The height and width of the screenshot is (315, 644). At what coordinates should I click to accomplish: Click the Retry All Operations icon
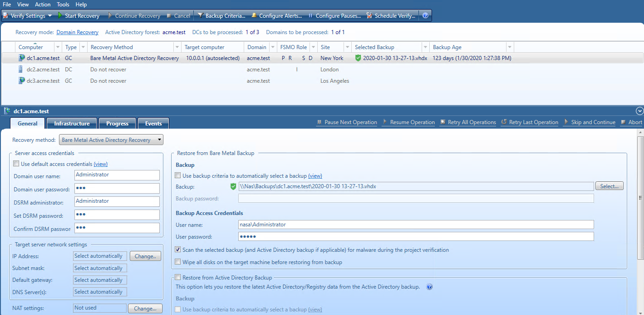443,122
